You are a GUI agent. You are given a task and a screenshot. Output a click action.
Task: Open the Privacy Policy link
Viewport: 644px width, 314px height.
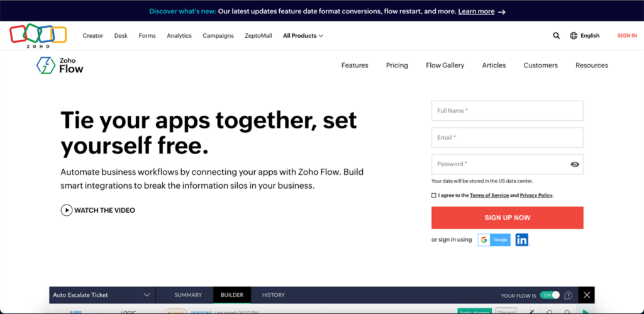[536, 196]
